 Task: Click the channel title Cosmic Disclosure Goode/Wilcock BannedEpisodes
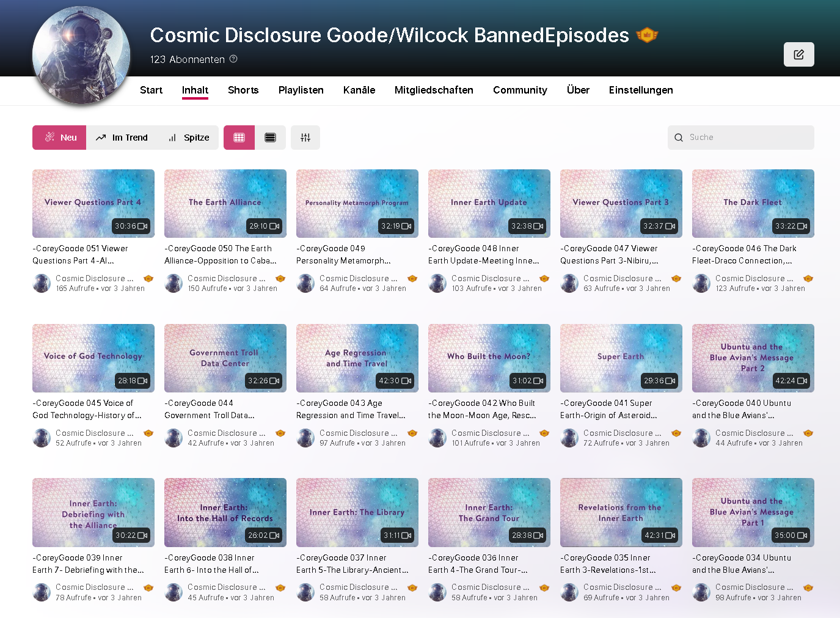pos(390,35)
